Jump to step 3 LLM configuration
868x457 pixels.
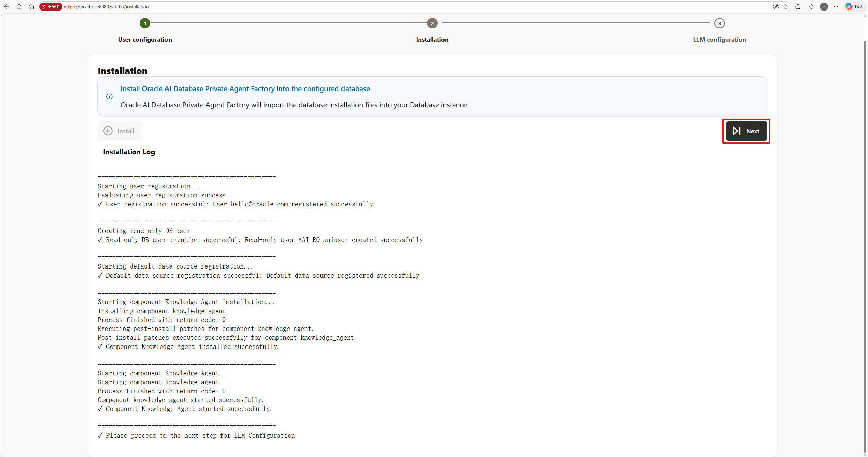(x=719, y=23)
